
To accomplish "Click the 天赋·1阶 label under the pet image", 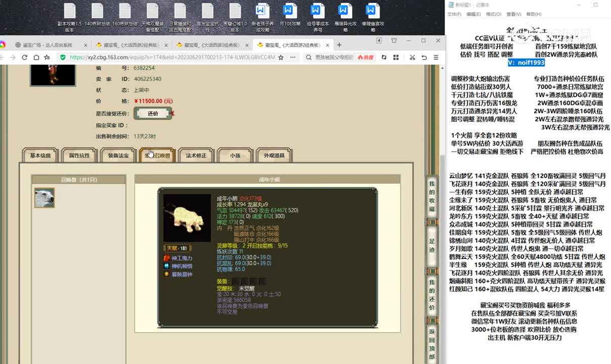I will [177, 248].
